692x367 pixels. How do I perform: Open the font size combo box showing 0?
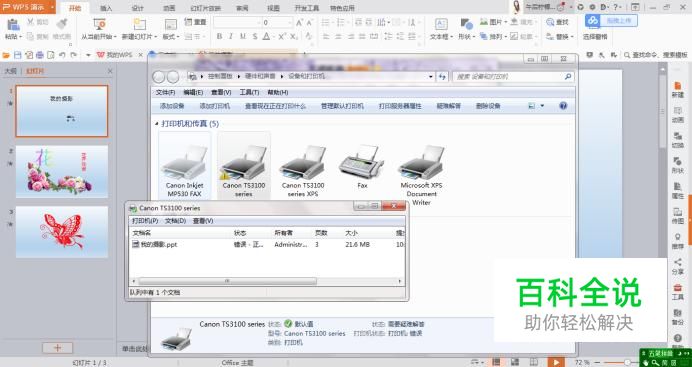click(277, 22)
